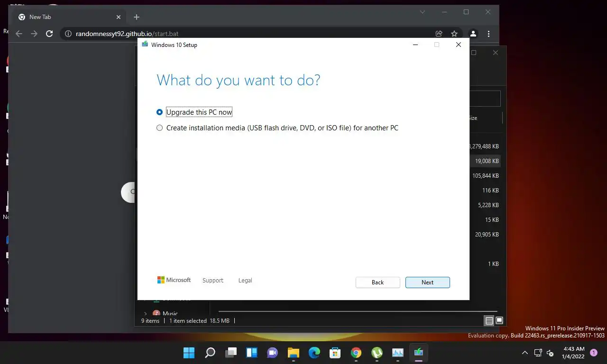The image size is (607, 364).
Task: Switch to Google Chrome in taskbar
Action: 356,353
